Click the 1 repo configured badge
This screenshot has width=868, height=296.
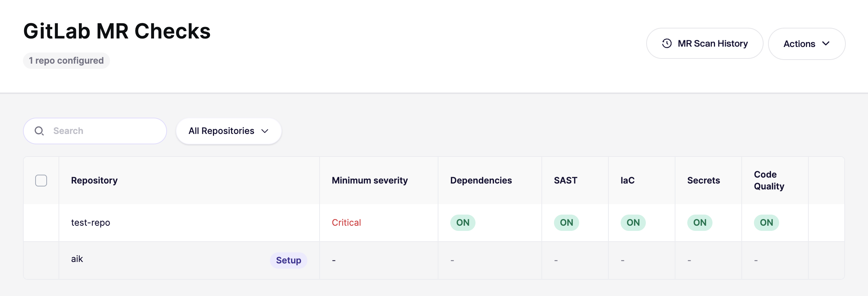coord(66,61)
